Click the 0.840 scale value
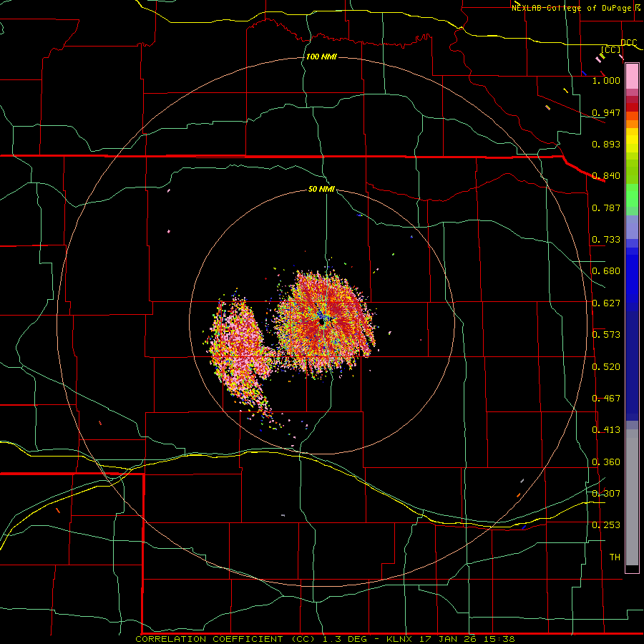 [x=606, y=176]
